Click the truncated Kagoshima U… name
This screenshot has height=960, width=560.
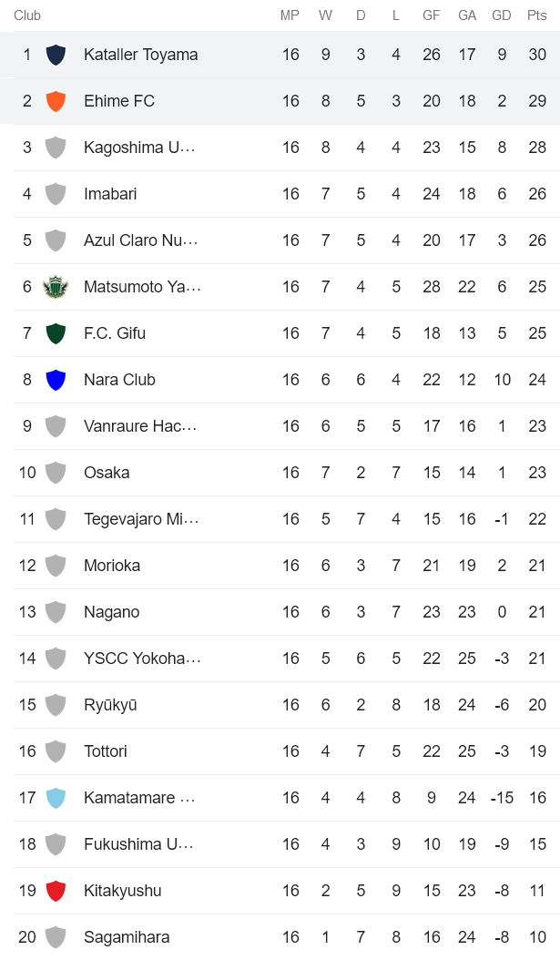pyautogui.click(x=139, y=148)
